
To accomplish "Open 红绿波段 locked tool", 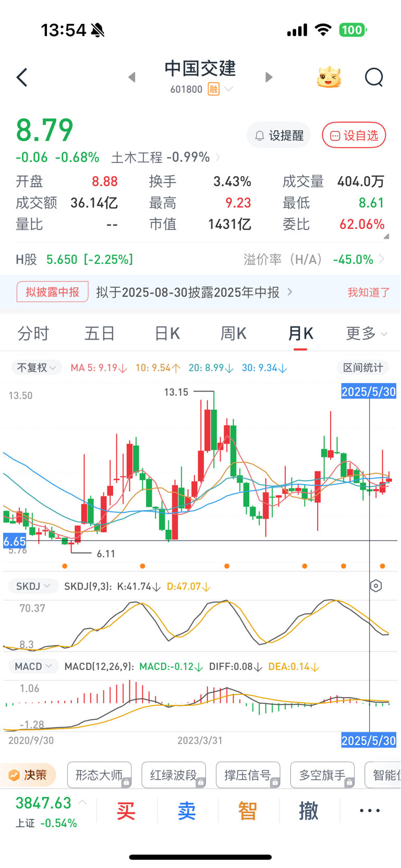I will 174,775.
